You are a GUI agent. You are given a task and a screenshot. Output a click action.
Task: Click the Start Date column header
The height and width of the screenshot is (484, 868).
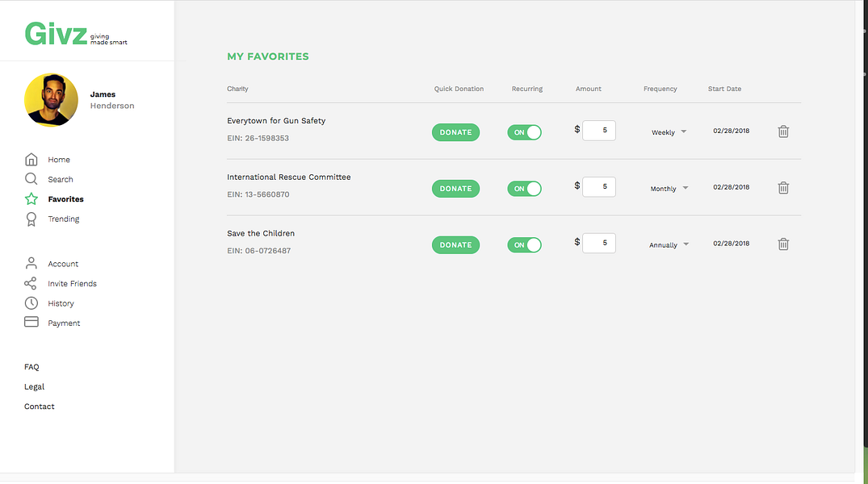click(724, 89)
